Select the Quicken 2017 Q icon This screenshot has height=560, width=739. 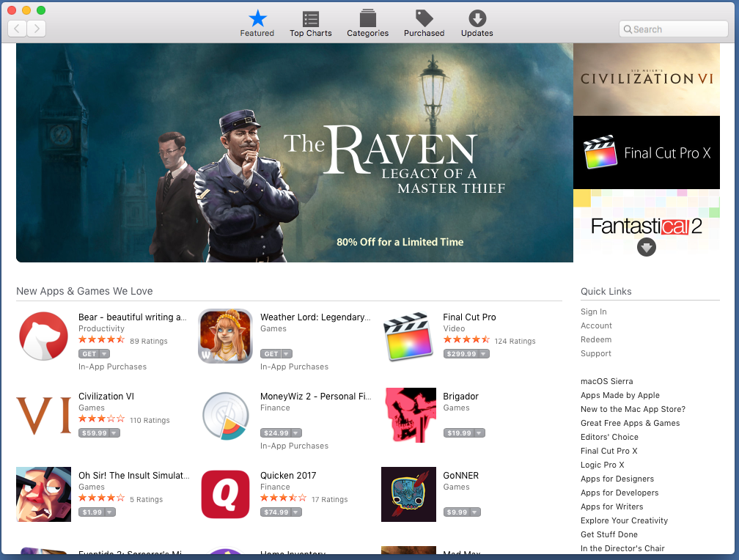225,494
